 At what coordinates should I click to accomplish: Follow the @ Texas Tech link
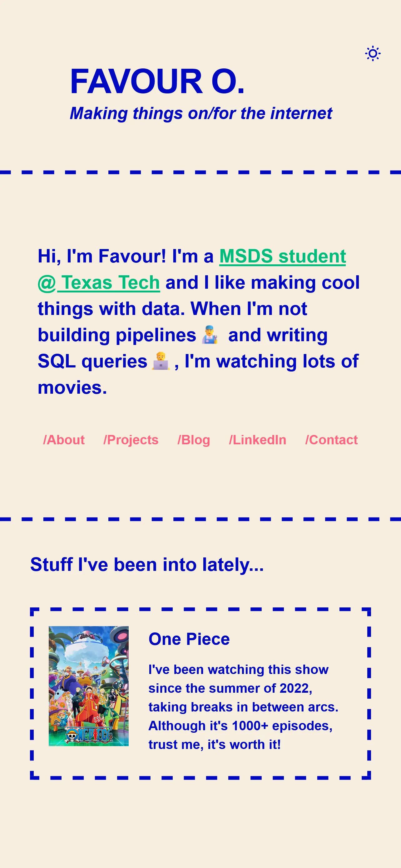(99, 282)
